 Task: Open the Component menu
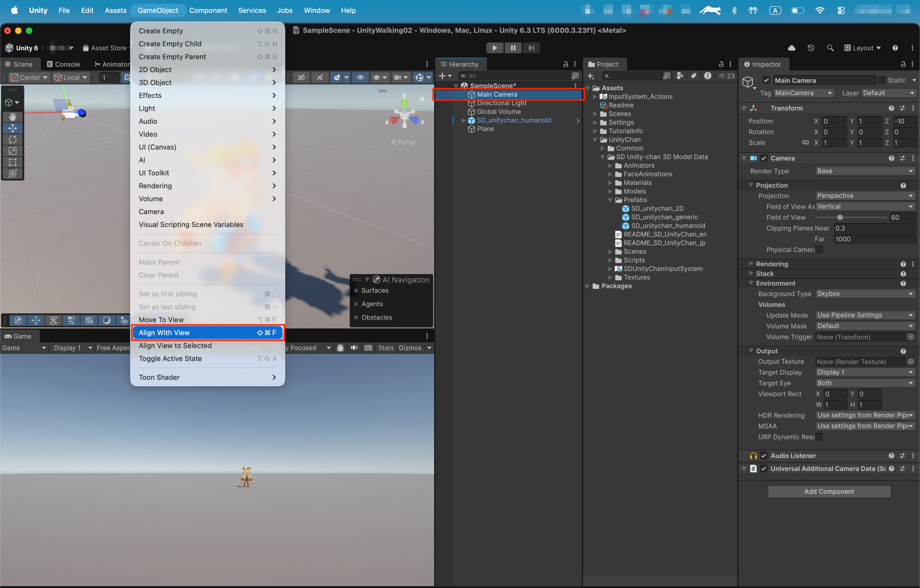point(208,10)
